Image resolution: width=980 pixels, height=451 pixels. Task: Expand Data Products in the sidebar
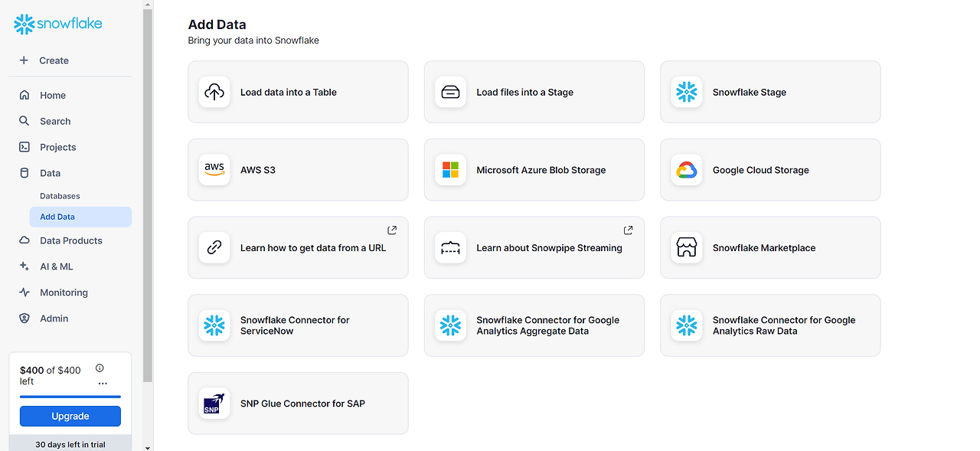[x=70, y=240]
